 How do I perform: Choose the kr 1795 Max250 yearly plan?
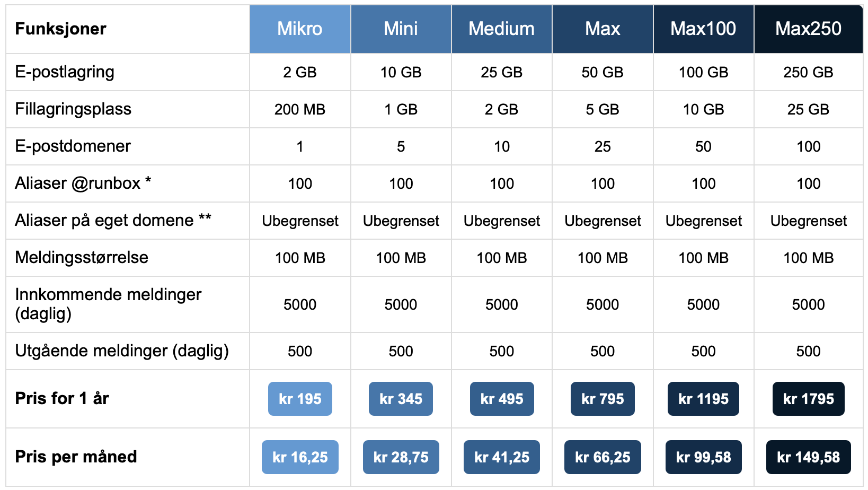pos(808,399)
